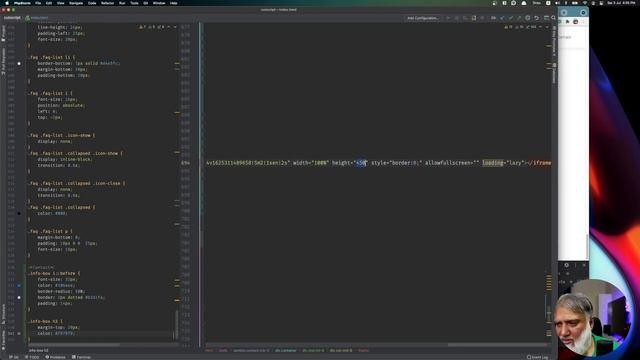
Task: Click the Git commit checkmark icon
Action: 511,18
